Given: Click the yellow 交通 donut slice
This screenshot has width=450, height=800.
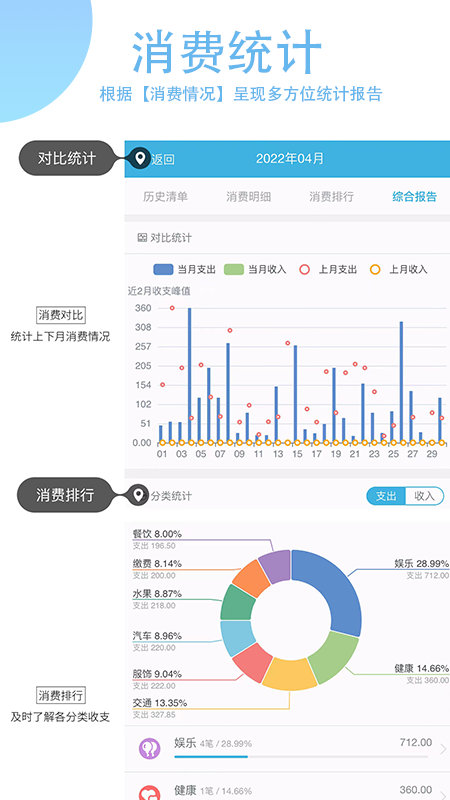Looking at the screenshot, I should coord(289,674).
